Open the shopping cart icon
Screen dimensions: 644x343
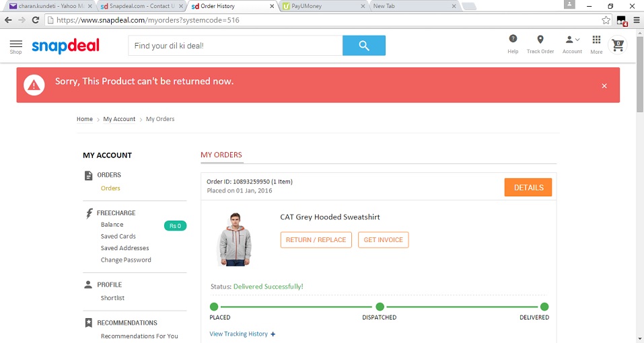coord(617,45)
